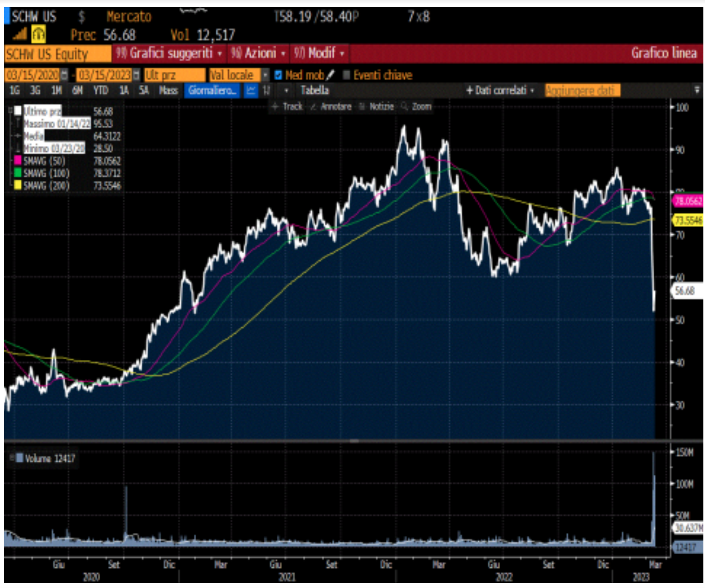Open the Tabella view
The image size is (705, 588).
[x=314, y=90]
